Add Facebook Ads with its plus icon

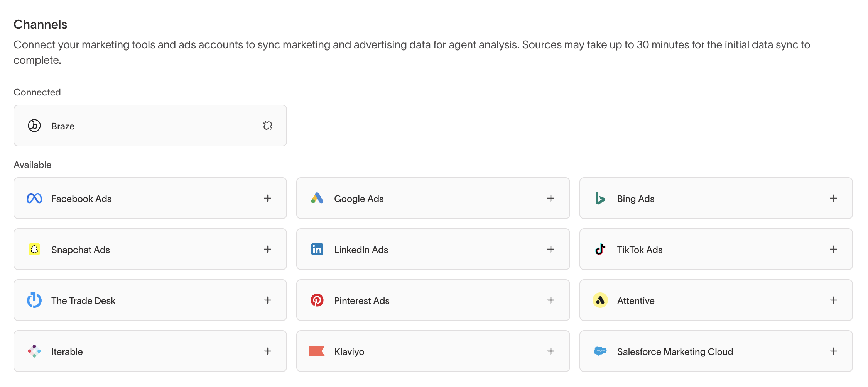pos(268,198)
